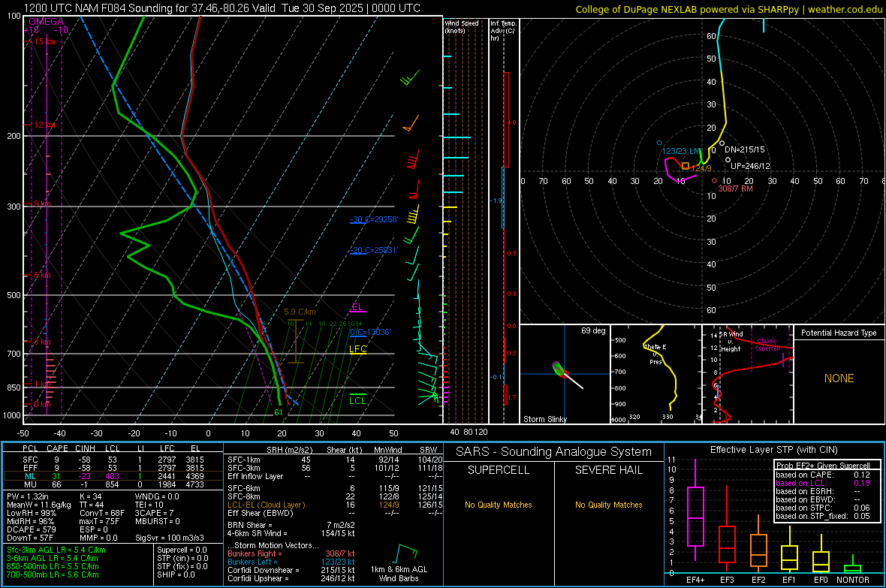Click the Effective Layer STP chart title
Screen dimensions: 886x588
click(773, 450)
